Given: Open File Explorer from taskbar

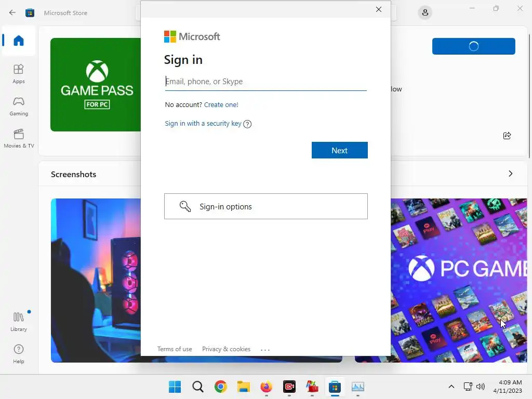Looking at the screenshot, I should [x=243, y=387].
